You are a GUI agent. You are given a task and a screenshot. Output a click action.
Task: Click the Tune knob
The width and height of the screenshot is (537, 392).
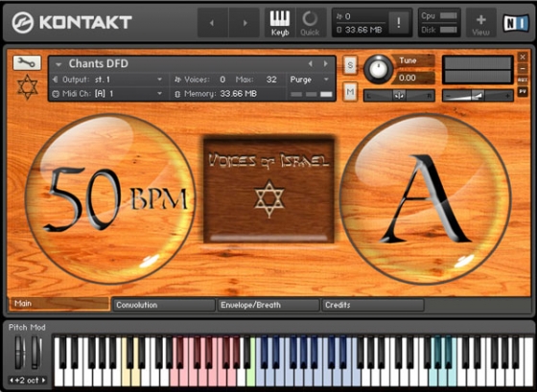coord(378,69)
